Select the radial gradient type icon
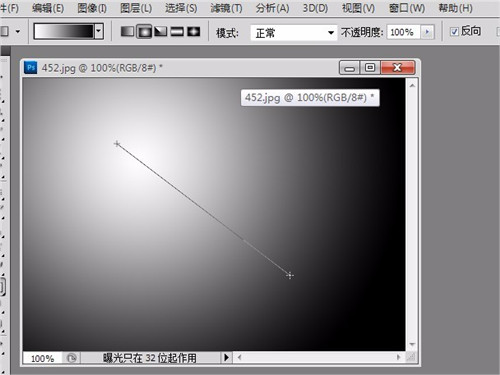This screenshot has height=375, width=500. 144,32
